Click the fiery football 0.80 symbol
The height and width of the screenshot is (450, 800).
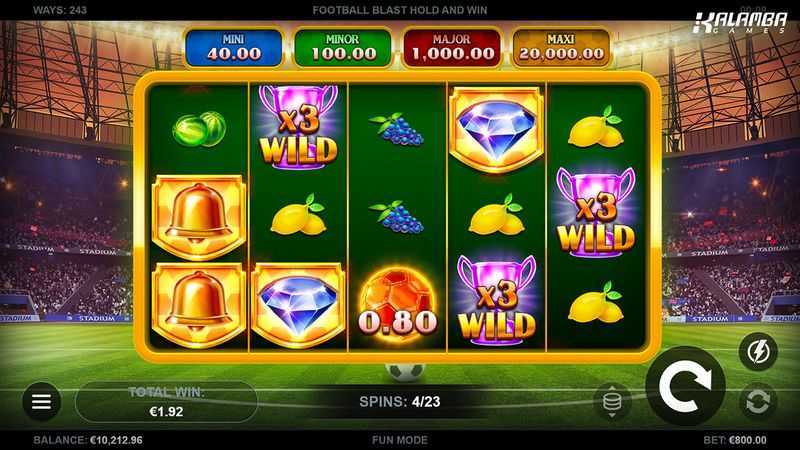397,305
